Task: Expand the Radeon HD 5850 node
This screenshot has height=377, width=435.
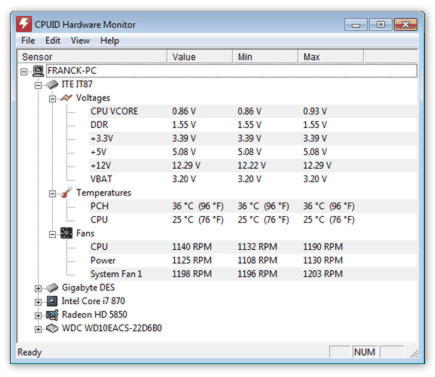Action: (38, 315)
